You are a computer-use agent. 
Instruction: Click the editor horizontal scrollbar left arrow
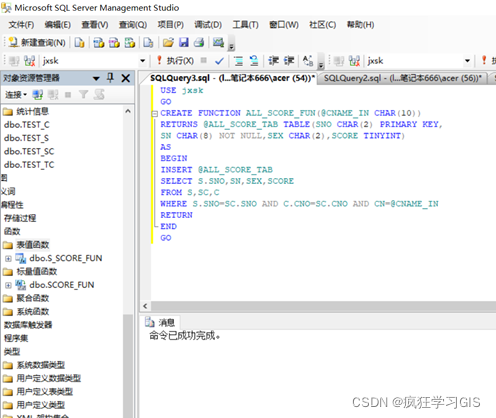(145, 306)
